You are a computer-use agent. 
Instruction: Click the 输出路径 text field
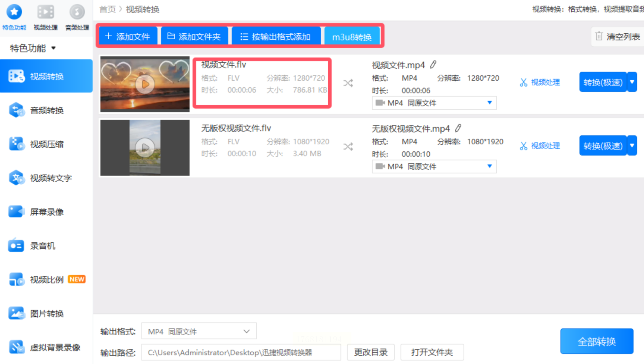tap(241, 352)
